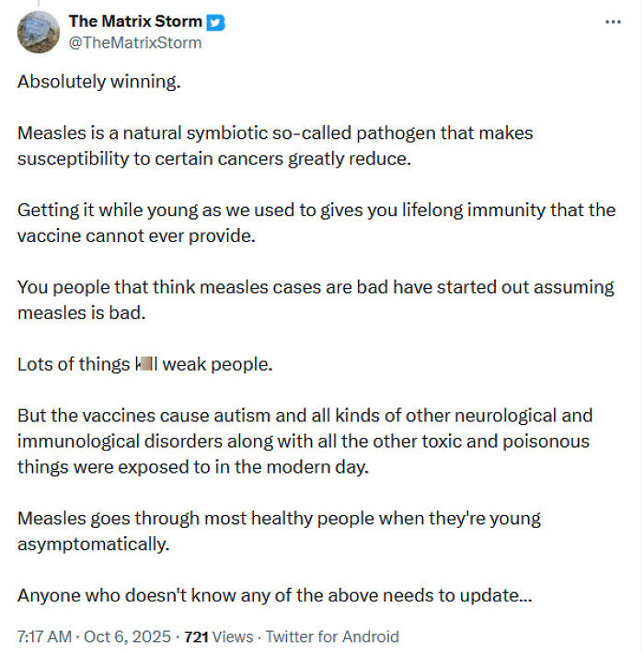Click the line starting Measles goes through

pos(279,518)
